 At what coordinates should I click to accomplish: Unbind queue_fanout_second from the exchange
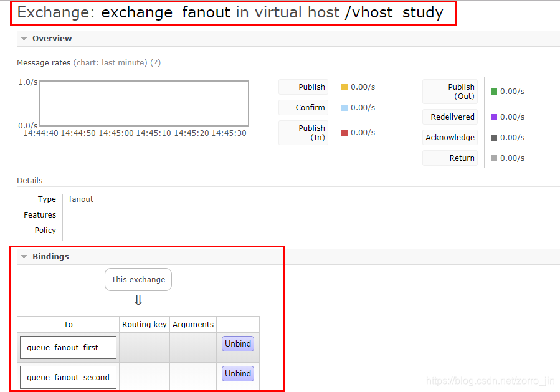[238, 374]
